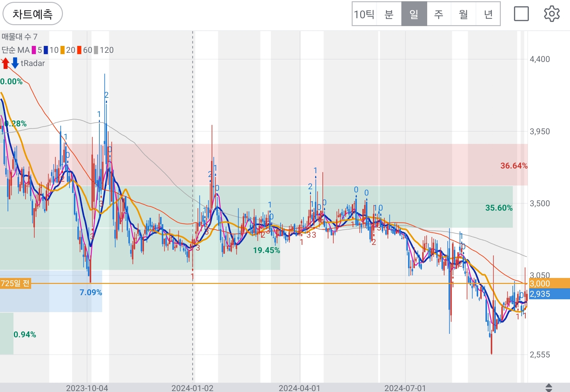Click the gray MA 120 color swatch

pyautogui.click(x=96, y=50)
